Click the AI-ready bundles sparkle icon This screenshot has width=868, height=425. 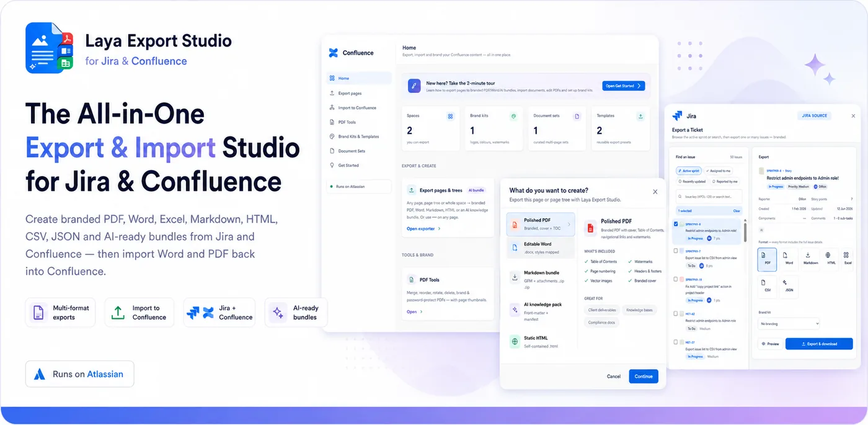[277, 312]
